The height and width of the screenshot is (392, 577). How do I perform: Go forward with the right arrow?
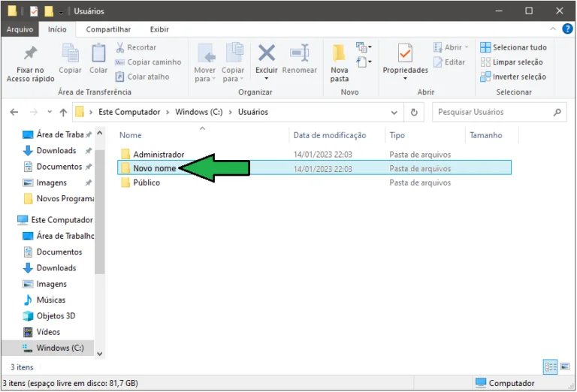point(34,112)
